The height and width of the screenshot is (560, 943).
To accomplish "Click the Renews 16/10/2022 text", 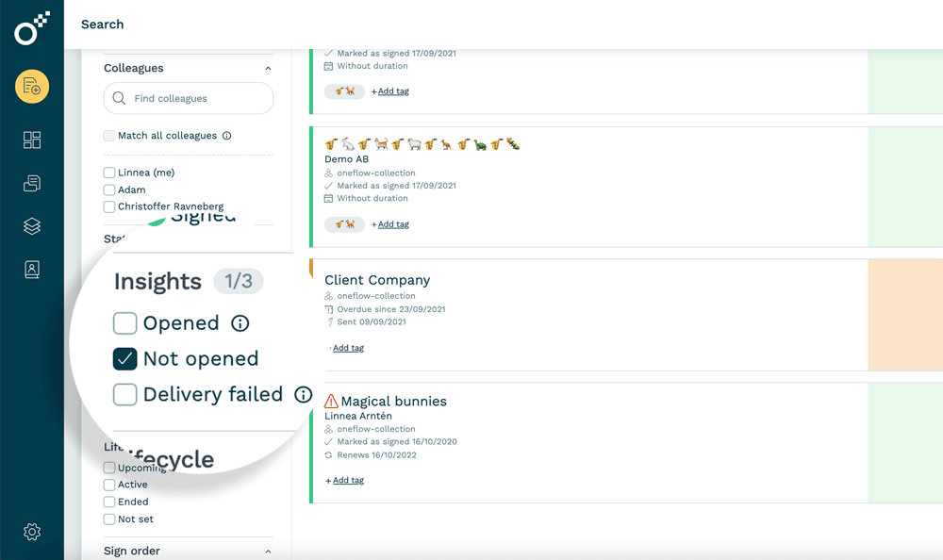I will pos(376,455).
